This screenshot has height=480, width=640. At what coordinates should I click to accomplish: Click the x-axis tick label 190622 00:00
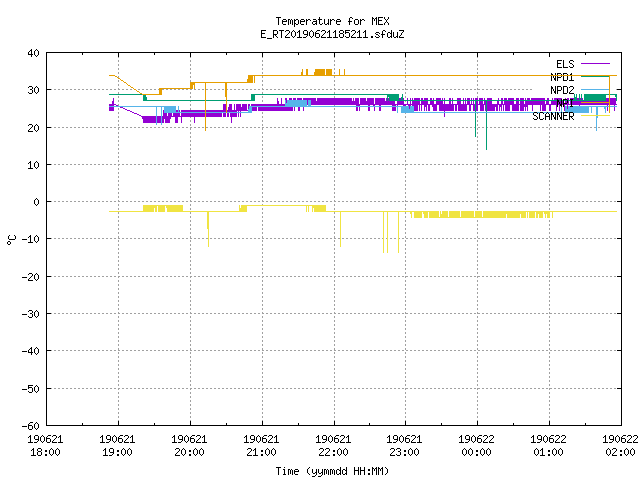click(476, 445)
